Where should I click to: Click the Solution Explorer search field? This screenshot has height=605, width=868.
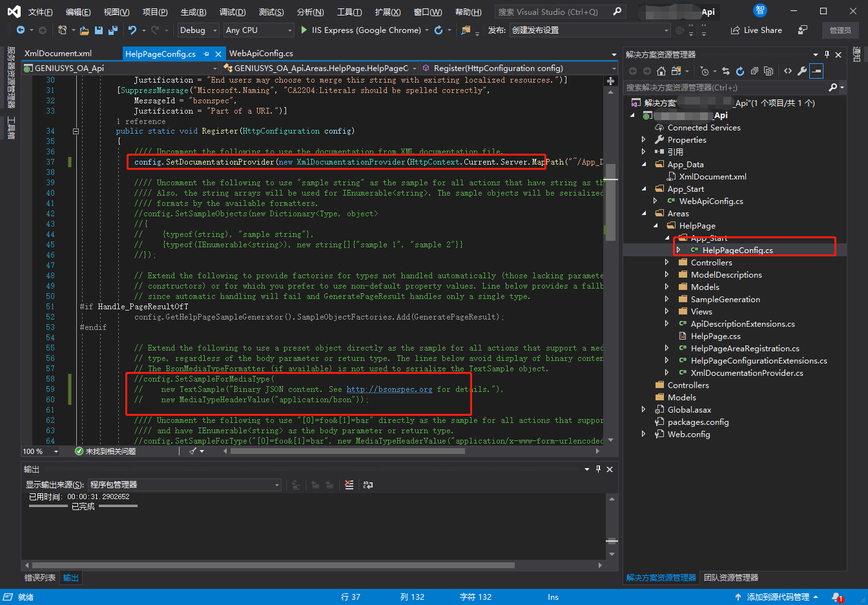(x=734, y=88)
